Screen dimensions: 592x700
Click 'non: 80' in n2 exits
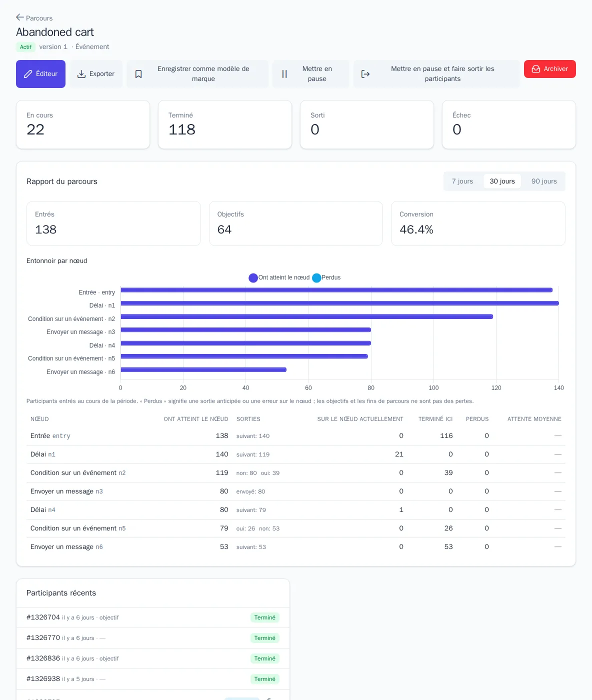click(x=246, y=473)
